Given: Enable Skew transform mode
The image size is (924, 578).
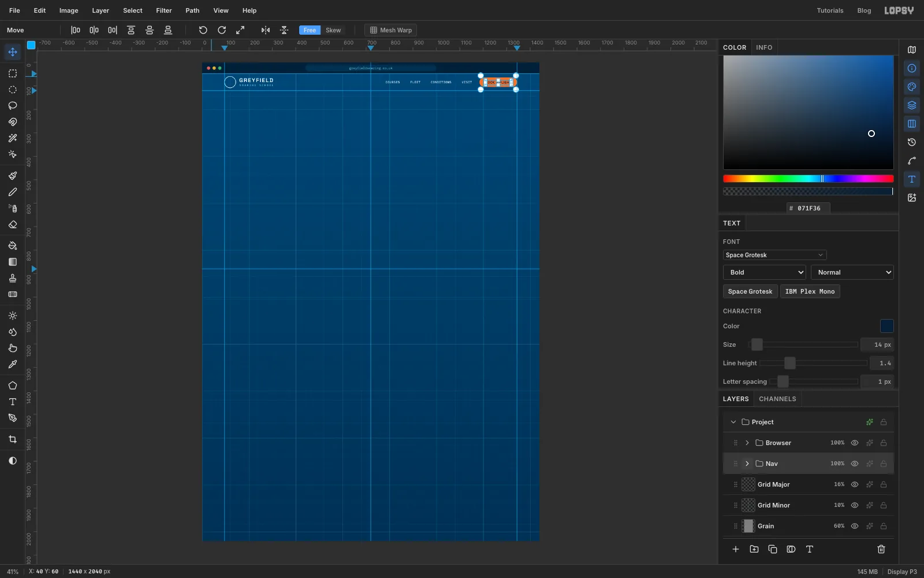Looking at the screenshot, I should [333, 30].
